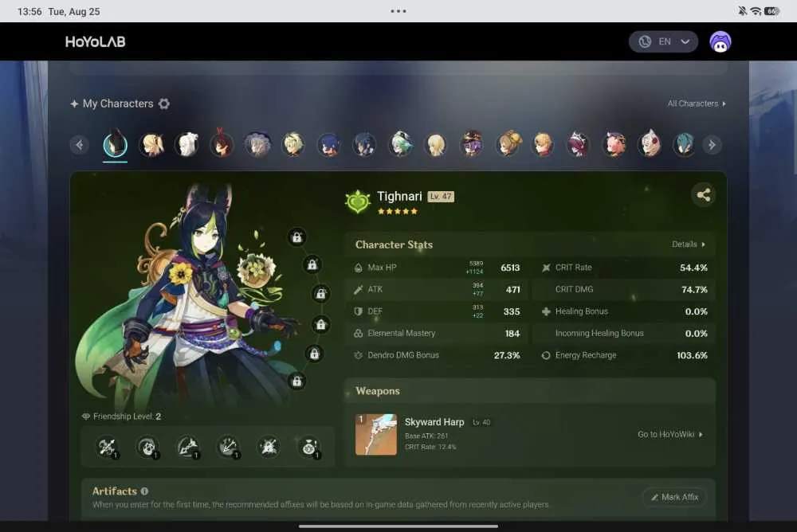This screenshot has height=532, width=797.
Task: Click the Mark Affix button
Action: point(674,498)
